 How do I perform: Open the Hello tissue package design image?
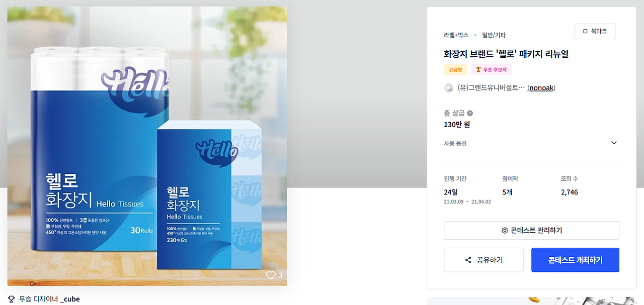coord(147,146)
